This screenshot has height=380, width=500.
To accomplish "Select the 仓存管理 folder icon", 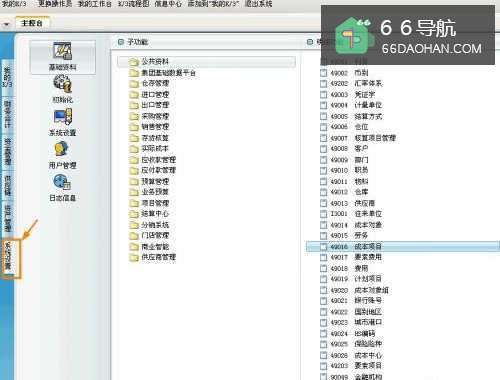I will (x=134, y=84).
